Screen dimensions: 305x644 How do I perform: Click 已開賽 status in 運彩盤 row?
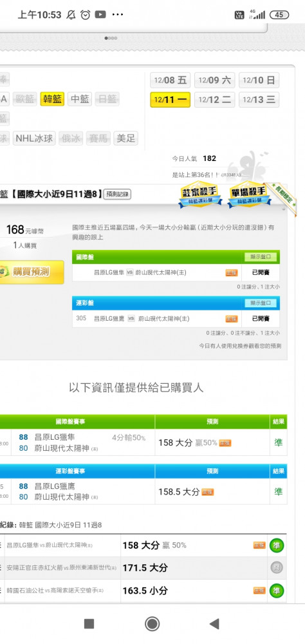click(x=261, y=319)
